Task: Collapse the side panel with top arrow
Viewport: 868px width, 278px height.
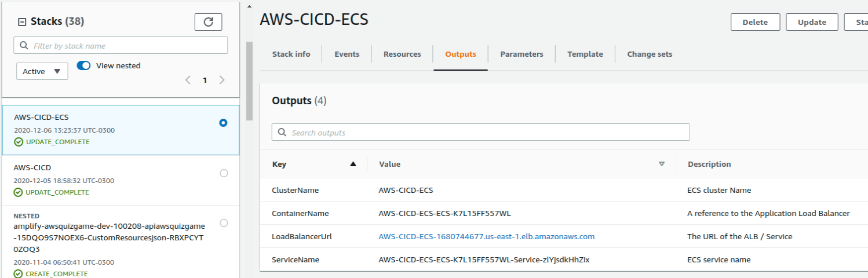Action: pos(250,6)
